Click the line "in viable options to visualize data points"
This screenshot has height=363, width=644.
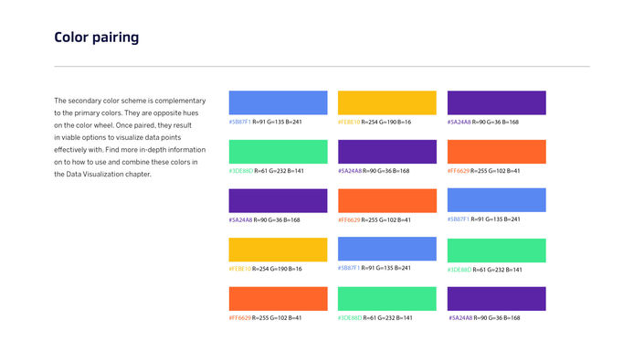[118, 137]
